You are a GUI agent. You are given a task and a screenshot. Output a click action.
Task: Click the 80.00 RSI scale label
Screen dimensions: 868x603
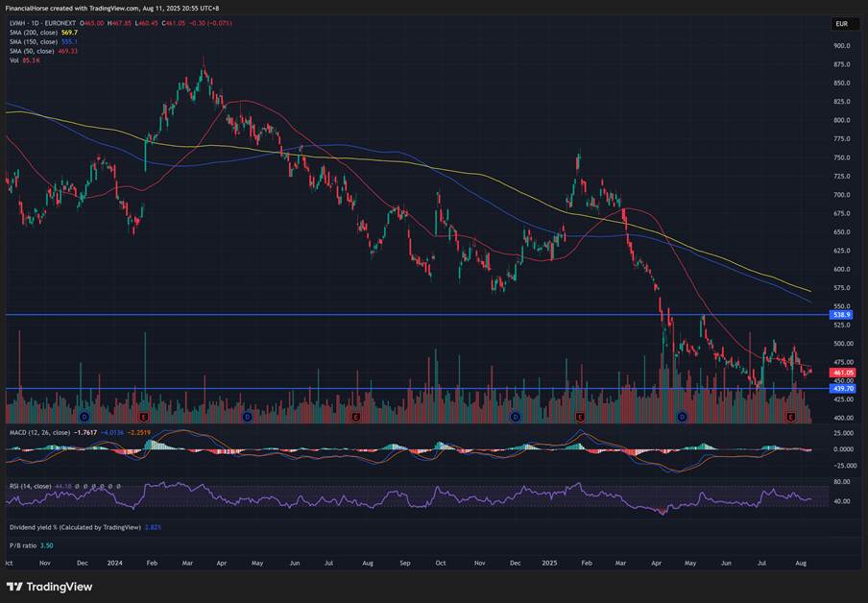click(x=841, y=482)
